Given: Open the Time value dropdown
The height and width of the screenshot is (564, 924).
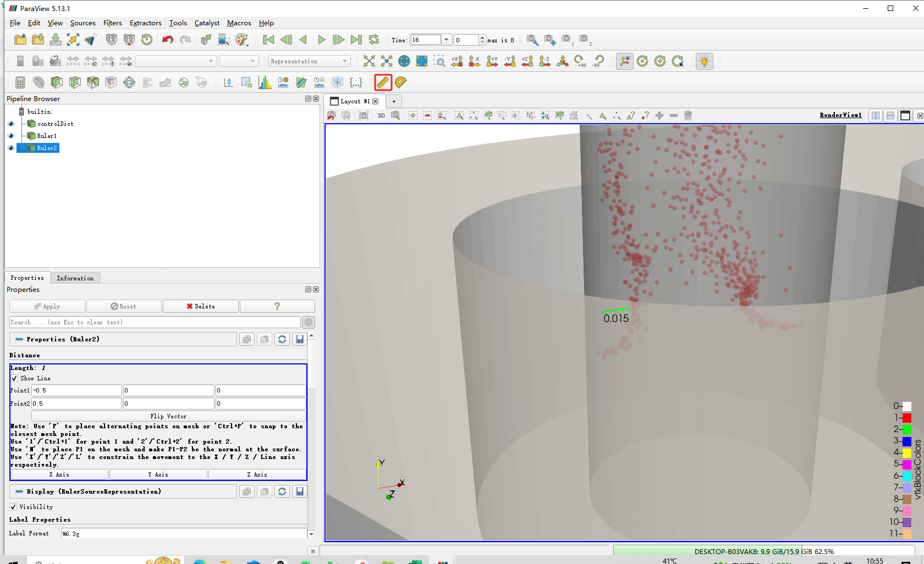Looking at the screenshot, I should [x=446, y=40].
